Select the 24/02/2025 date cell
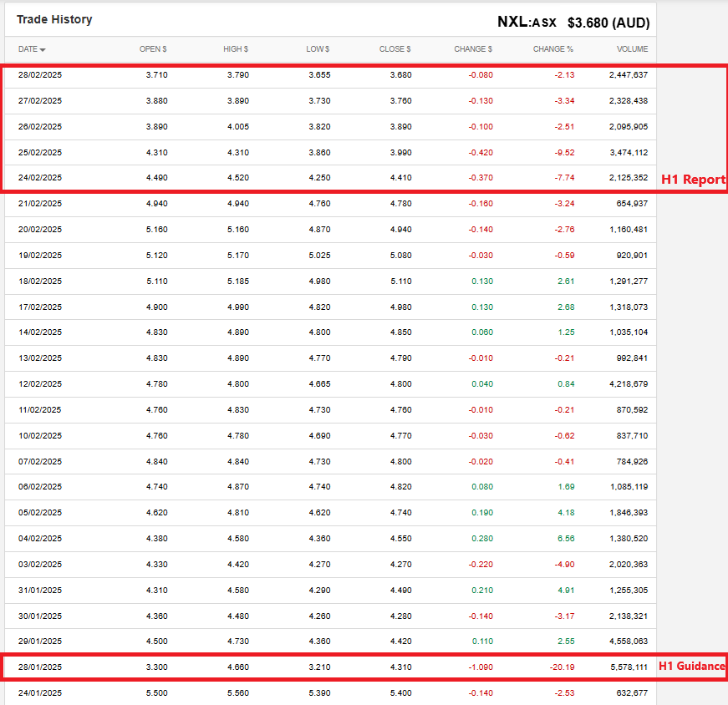Screen dimensions: 728x705 pyautogui.click(x=40, y=177)
